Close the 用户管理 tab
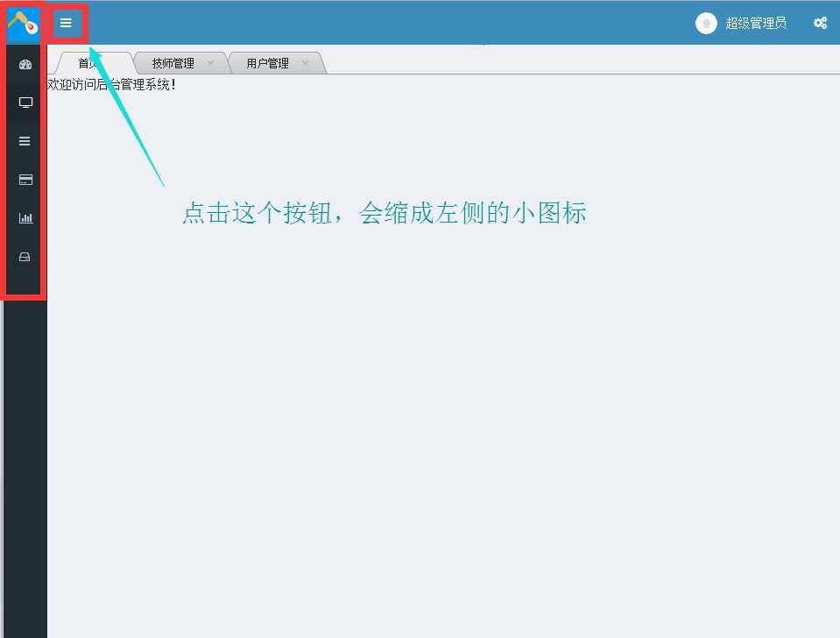The width and height of the screenshot is (840, 638). [305, 63]
